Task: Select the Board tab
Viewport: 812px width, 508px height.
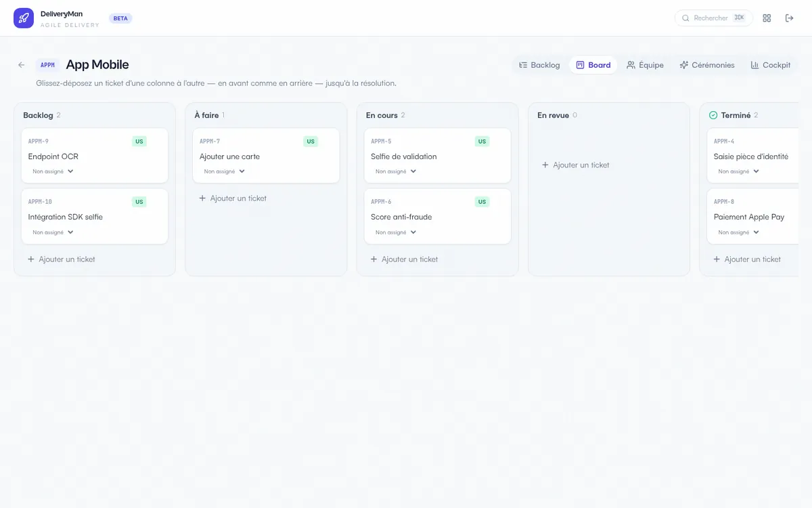Action: 593,65
